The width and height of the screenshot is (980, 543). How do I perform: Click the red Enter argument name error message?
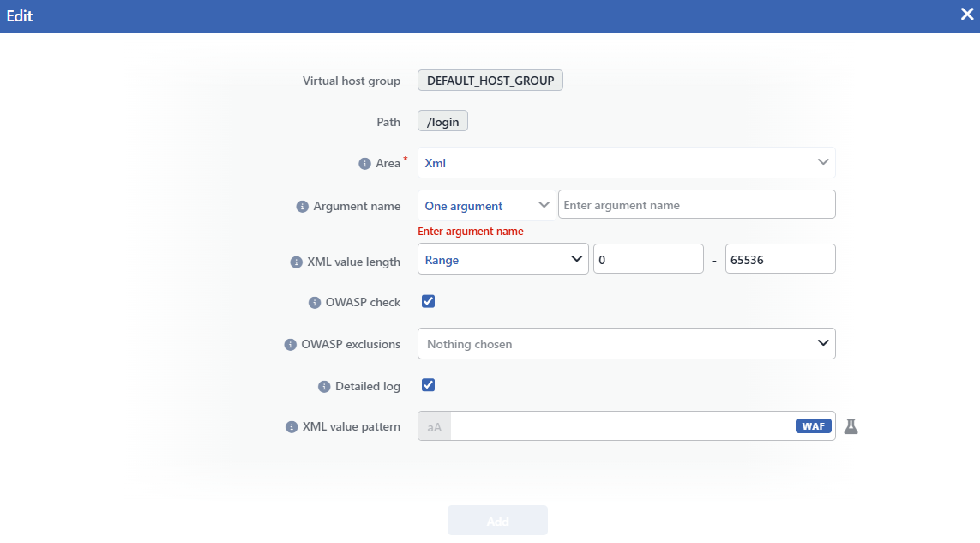(x=471, y=232)
